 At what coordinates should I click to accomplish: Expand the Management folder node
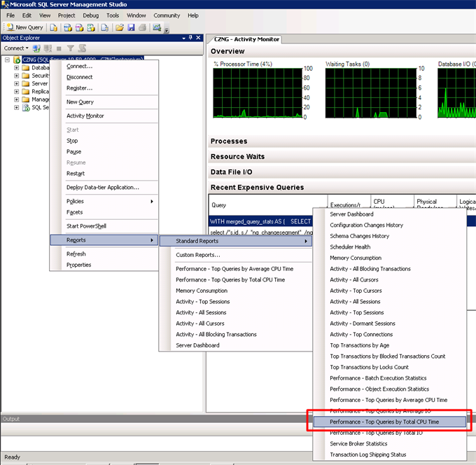[16, 99]
